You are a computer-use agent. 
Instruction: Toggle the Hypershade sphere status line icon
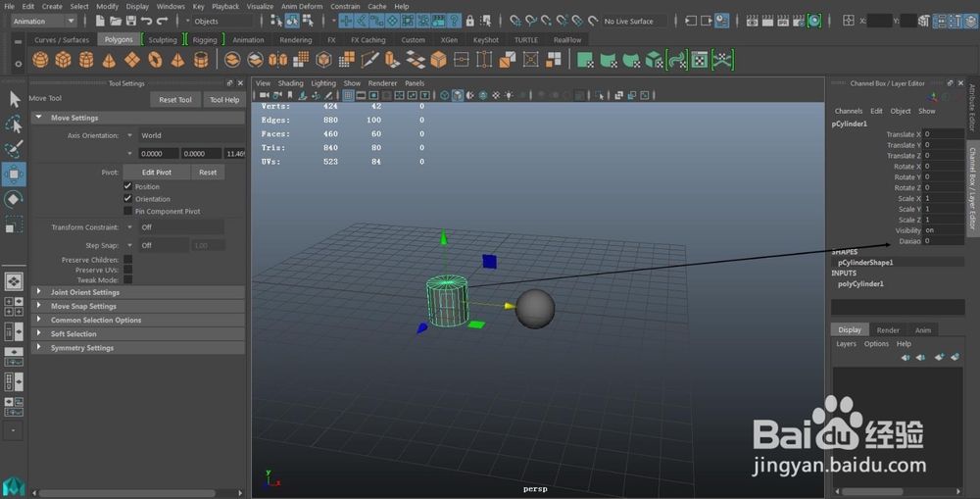point(814,21)
